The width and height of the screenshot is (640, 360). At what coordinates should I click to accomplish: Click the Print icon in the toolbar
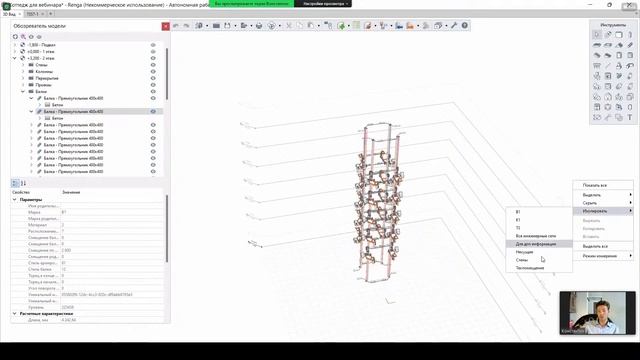coord(259,26)
